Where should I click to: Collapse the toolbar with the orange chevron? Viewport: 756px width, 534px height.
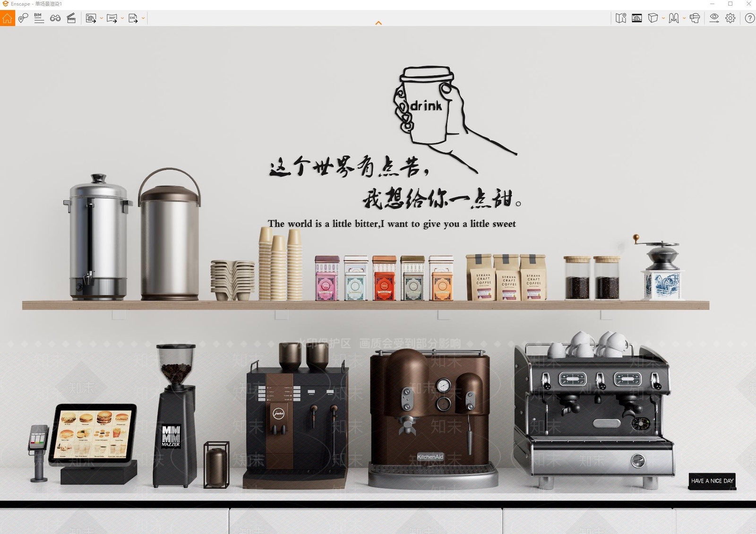click(x=378, y=23)
